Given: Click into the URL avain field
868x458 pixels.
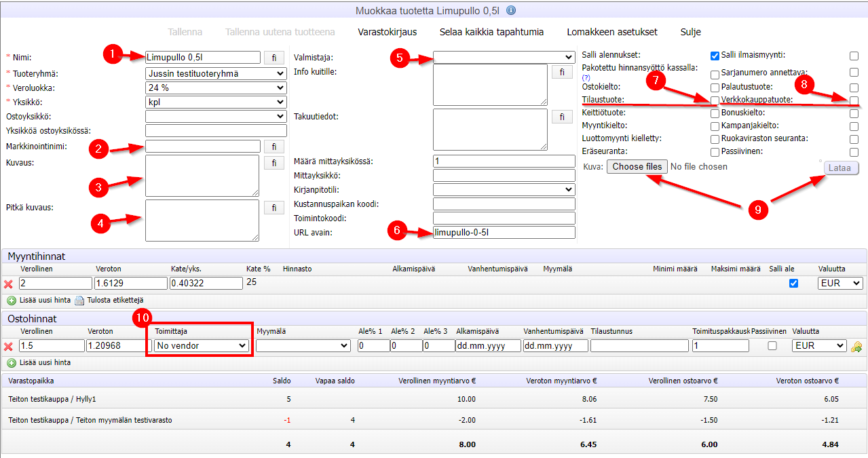Looking at the screenshot, I should pos(504,233).
